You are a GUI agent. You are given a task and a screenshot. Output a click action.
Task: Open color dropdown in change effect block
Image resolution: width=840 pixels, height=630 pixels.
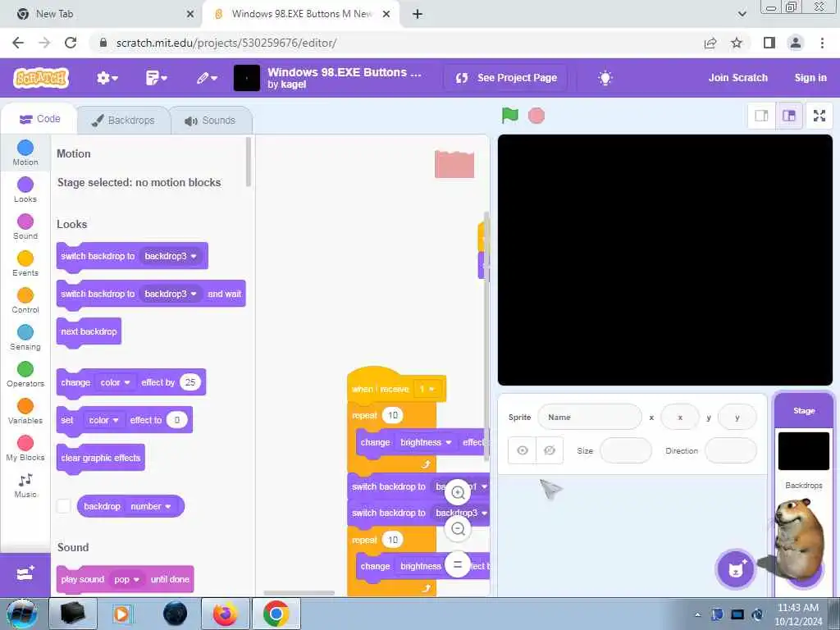115,382
